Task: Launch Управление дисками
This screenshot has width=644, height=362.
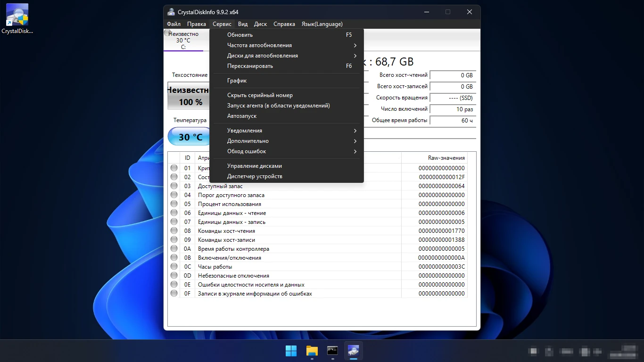Action: [286, 166]
